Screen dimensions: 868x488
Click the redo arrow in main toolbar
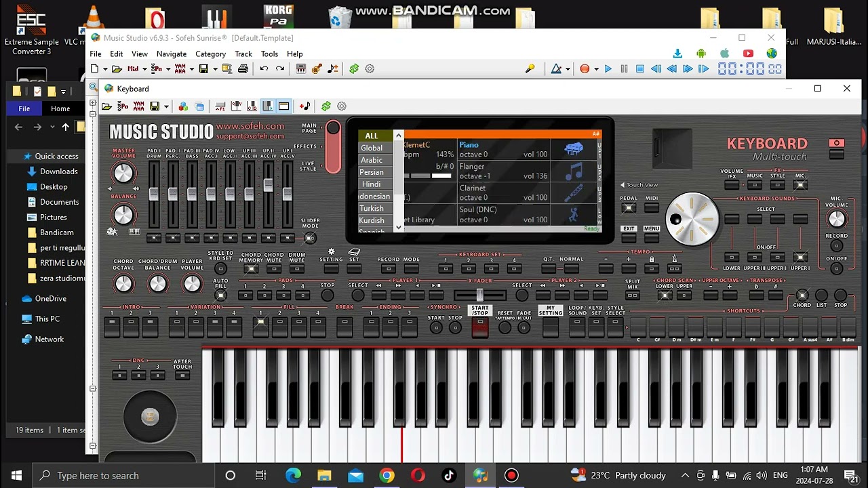pyautogui.click(x=279, y=68)
